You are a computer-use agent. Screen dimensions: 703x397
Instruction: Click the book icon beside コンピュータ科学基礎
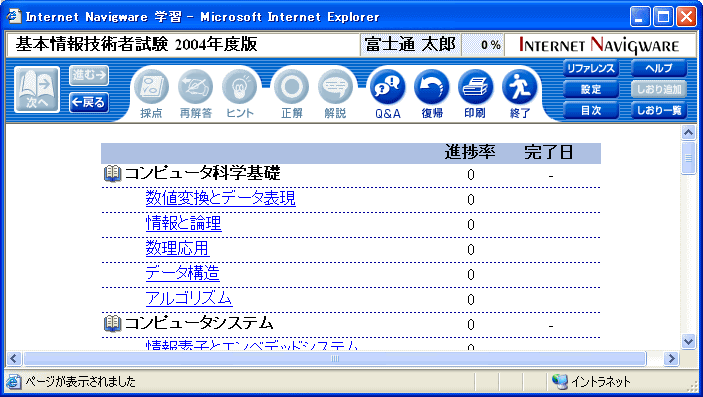pos(113,174)
